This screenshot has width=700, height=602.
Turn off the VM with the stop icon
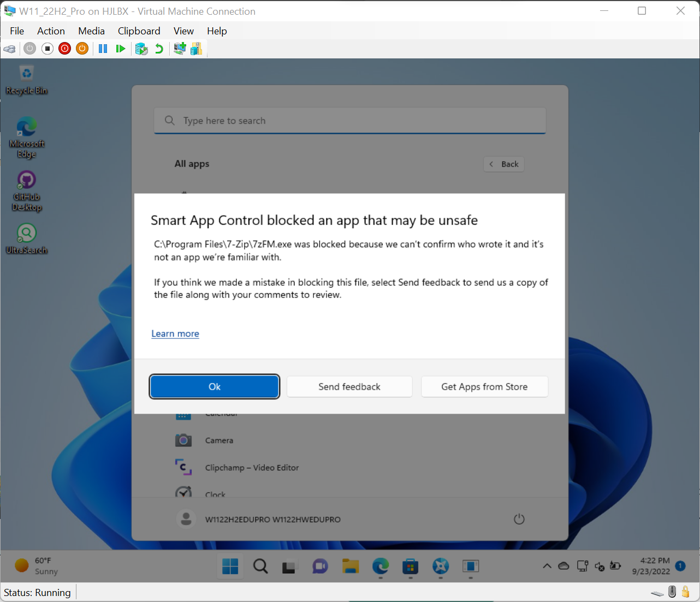point(48,49)
